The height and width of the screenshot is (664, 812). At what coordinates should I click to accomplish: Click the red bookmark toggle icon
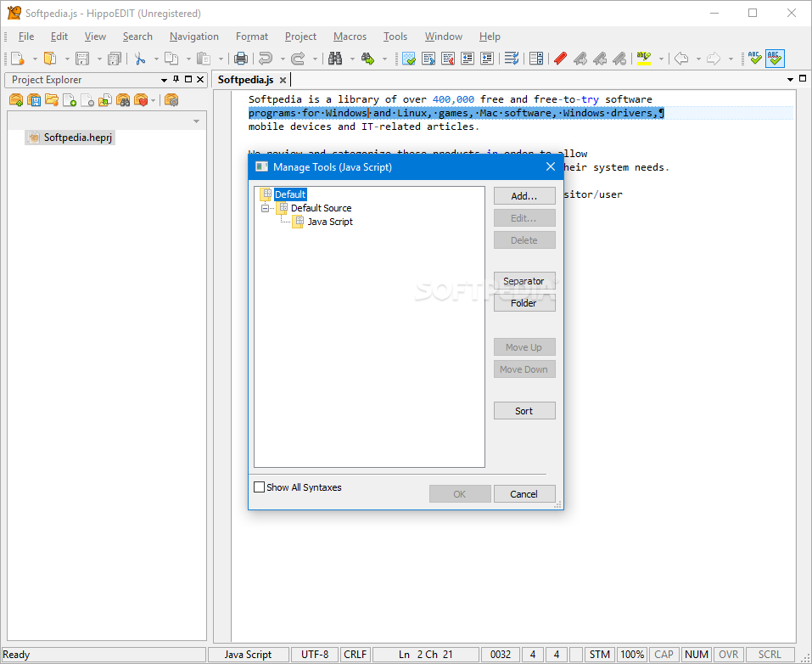[x=560, y=59]
